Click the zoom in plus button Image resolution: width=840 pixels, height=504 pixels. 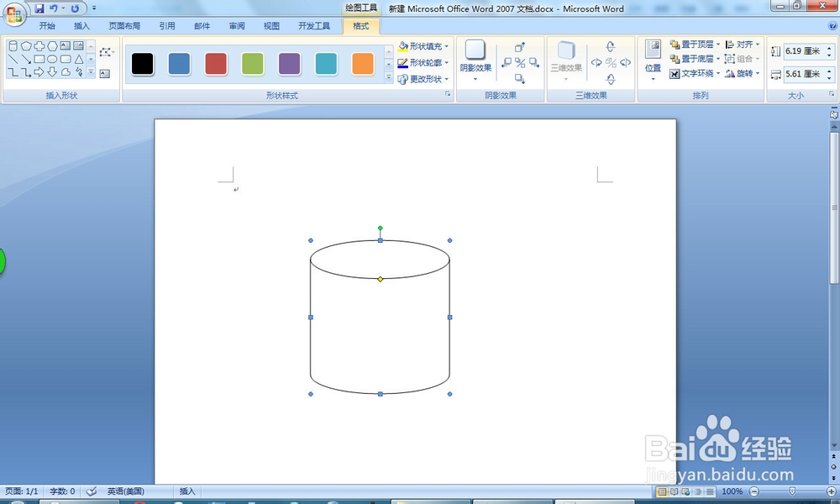(832, 491)
